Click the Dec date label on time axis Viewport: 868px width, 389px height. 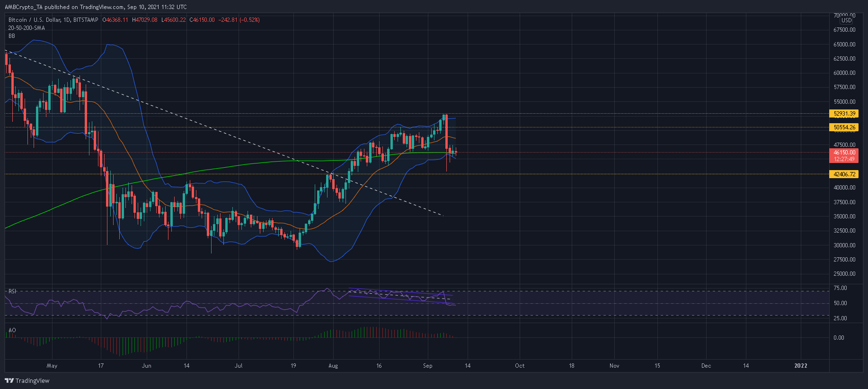coord(706,366)
